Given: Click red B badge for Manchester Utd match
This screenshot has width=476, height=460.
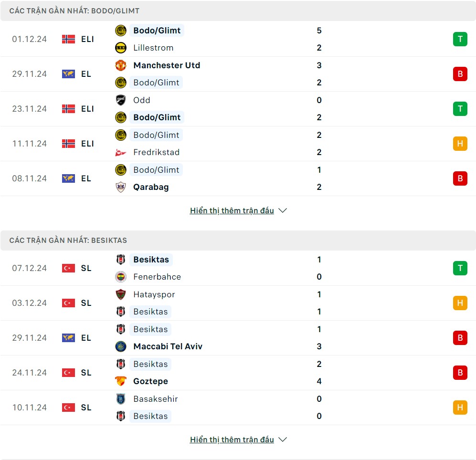Looking at the screenshot, I should [x=460, y=74].
